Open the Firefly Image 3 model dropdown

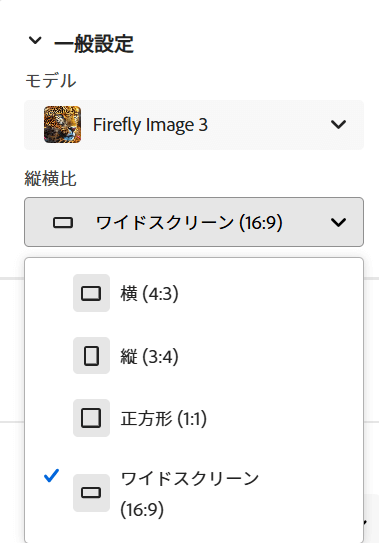point(194,125)
